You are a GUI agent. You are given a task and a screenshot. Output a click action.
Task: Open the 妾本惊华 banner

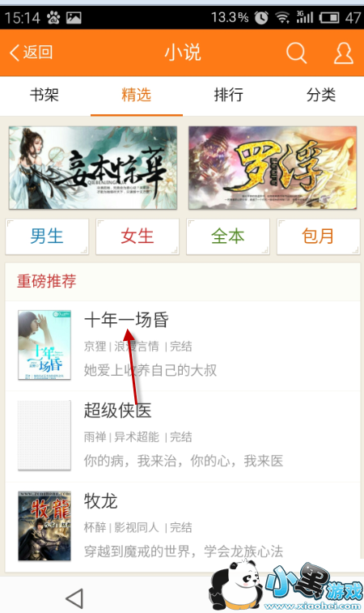coord(93,168)
